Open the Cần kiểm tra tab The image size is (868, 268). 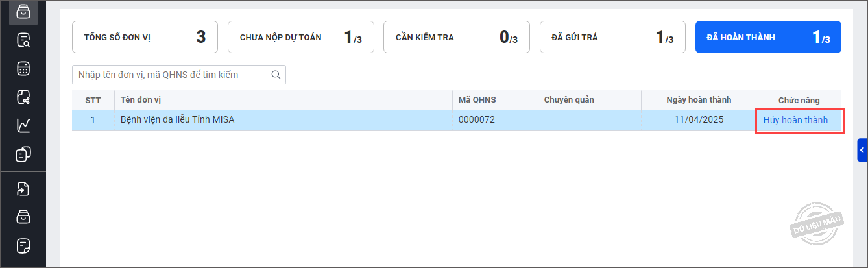[456, 37]
